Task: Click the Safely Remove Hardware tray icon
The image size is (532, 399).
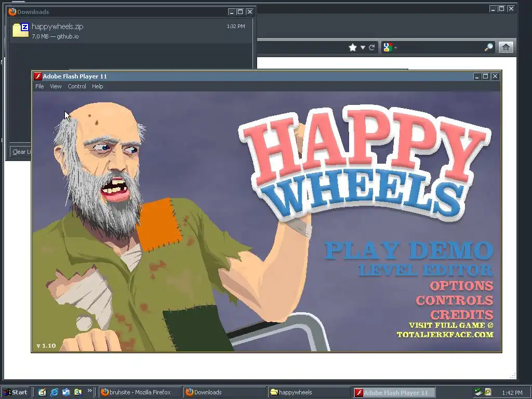Action: coord(478,392)
